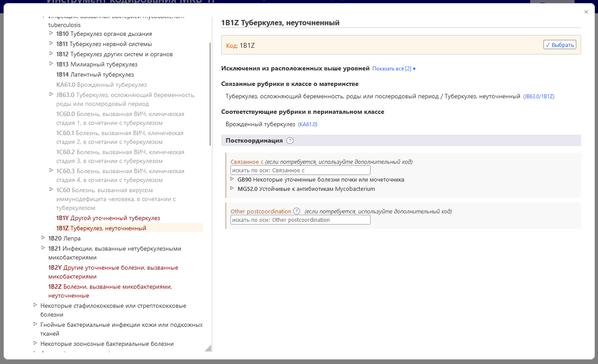Select KA61.0 Врожденный туберкулез in the tree

102,85
